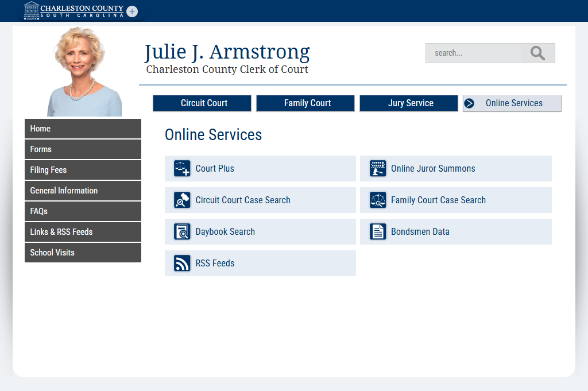Click the Family Court Case Search icon
This screenshot has width=588, height=391.
[377, 200]
